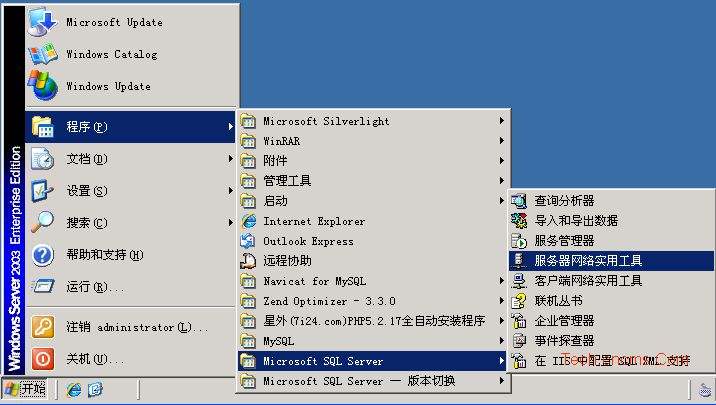716x405 pixels.
Task: Click 注销 administrator key icon
Action: [x=43, y=327]
